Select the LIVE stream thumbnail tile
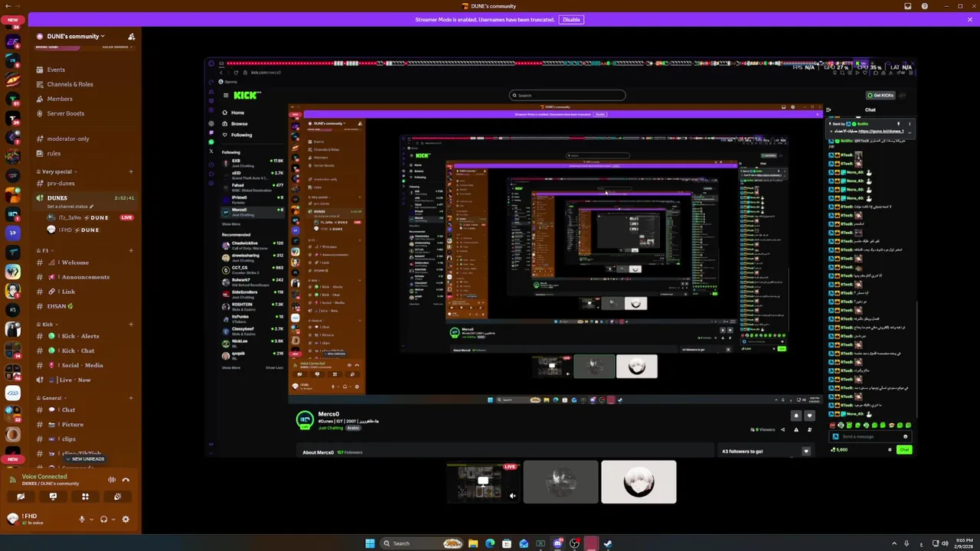 coord(483,482)
